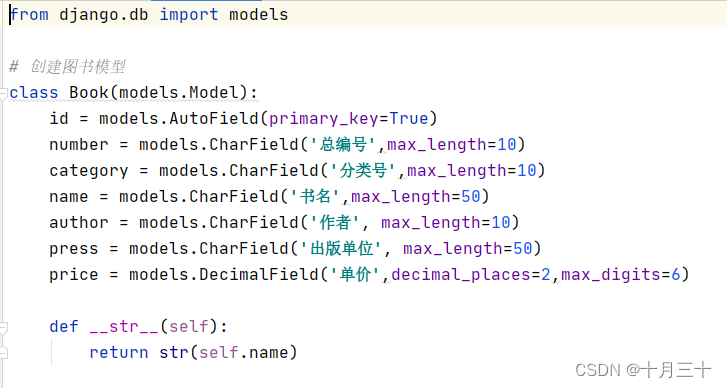Place cursor on 'django.db' in import line
727x388 pixels.
104,15
